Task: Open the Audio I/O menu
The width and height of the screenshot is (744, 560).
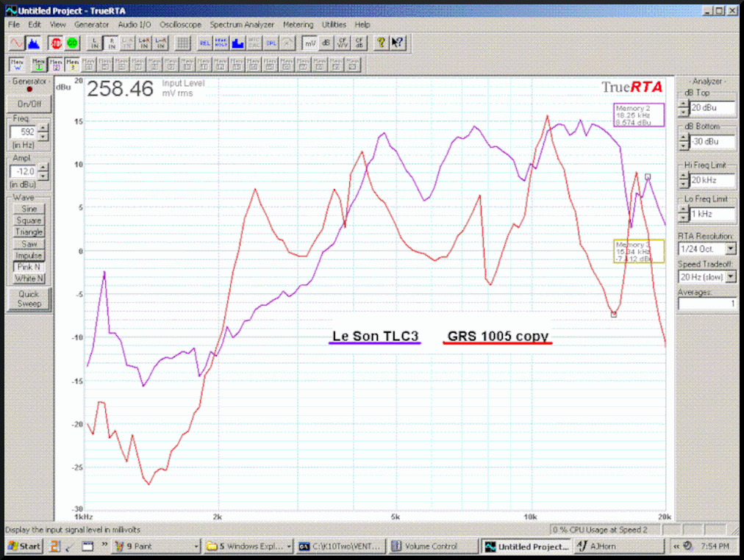Action: (135, 25)
